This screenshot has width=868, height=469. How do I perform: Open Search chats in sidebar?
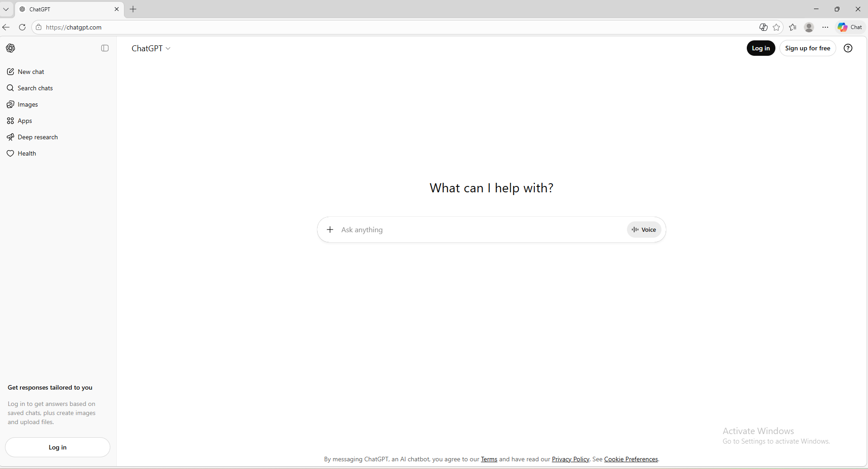35,88
